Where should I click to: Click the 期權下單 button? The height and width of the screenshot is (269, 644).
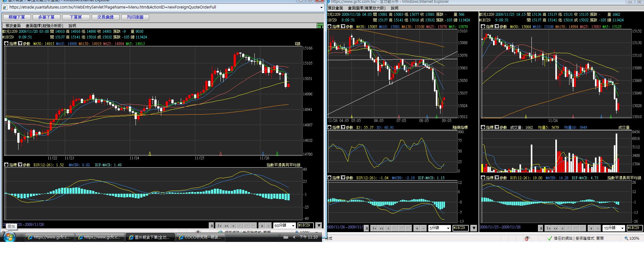pyautogui.click(x=17, y=17)
